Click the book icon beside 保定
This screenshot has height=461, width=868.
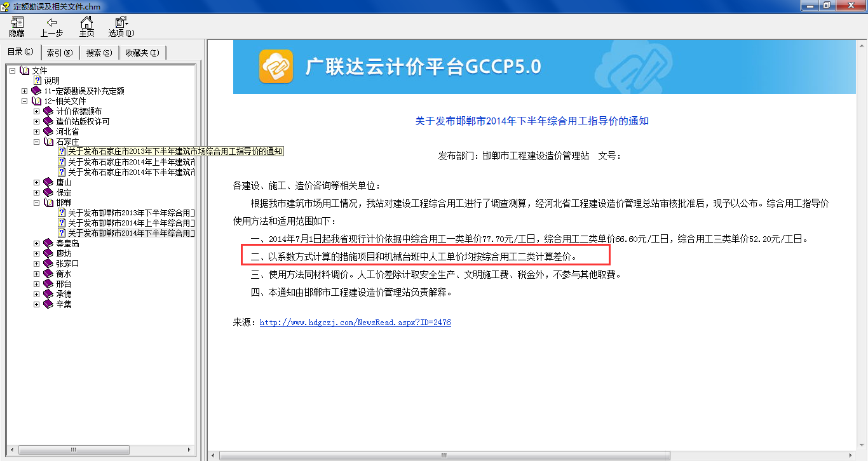48,192
